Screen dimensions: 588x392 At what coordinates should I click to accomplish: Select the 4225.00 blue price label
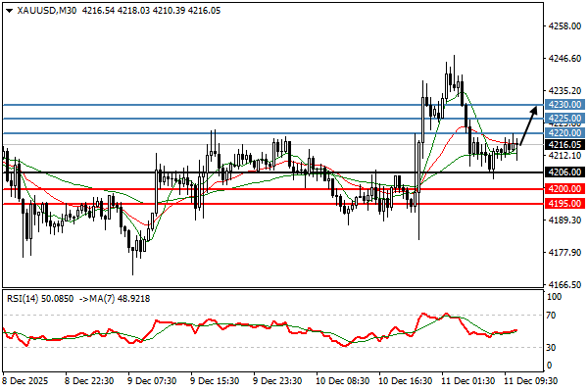click(x=564, y=119)
